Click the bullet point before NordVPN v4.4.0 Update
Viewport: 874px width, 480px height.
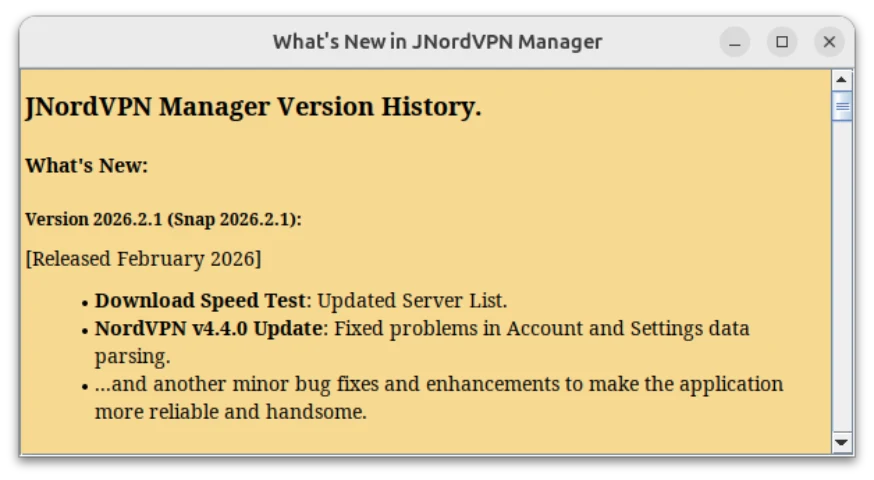(x=85, y=331)
